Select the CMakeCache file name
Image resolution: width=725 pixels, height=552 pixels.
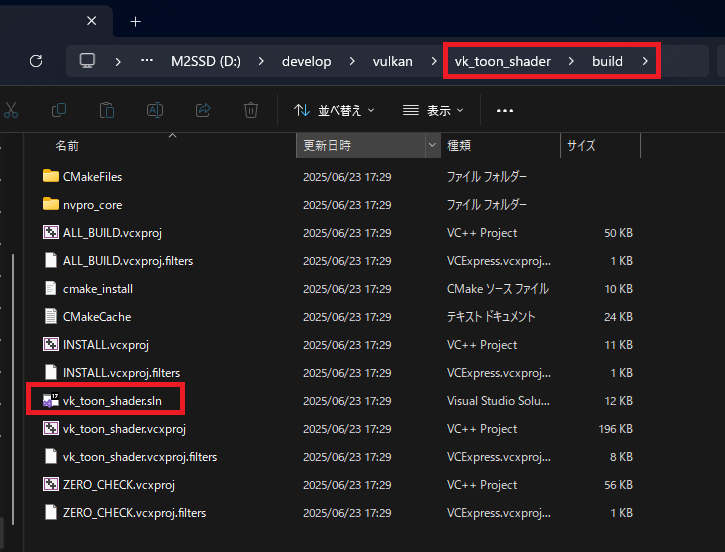tap(97, 317)
